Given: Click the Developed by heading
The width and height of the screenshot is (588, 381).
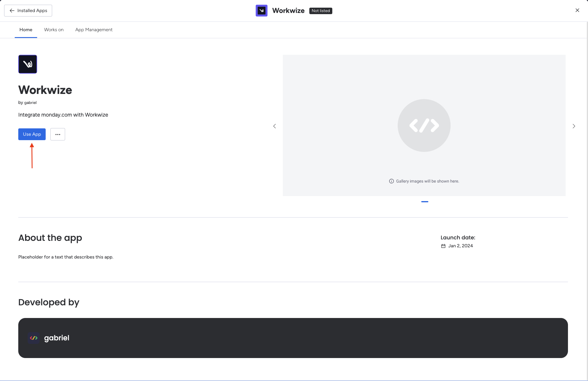Looking at the screenshot, I should tap(49, 302).
